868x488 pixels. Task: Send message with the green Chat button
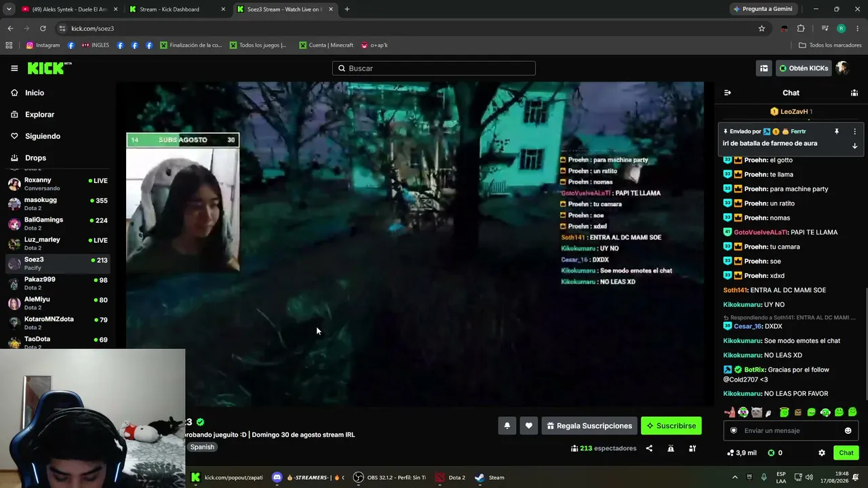[x=846, y=453]
